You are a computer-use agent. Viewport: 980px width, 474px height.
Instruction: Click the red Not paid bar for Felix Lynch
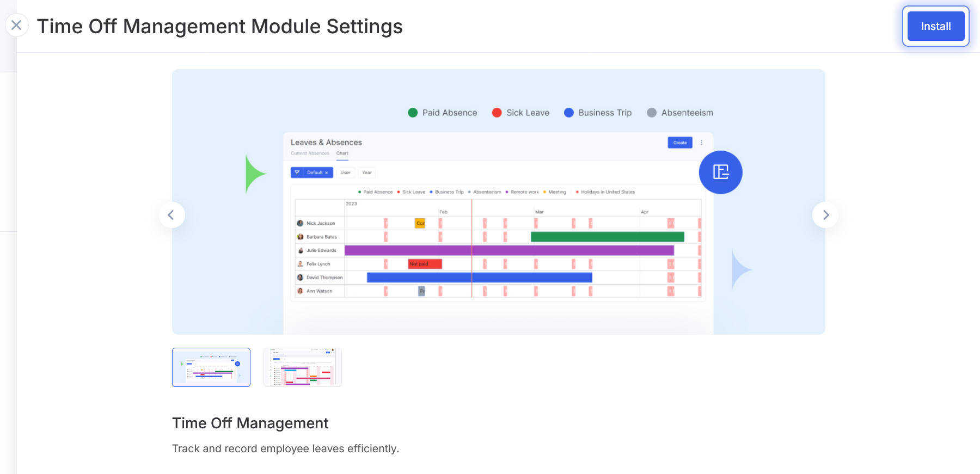click(425, 264)
